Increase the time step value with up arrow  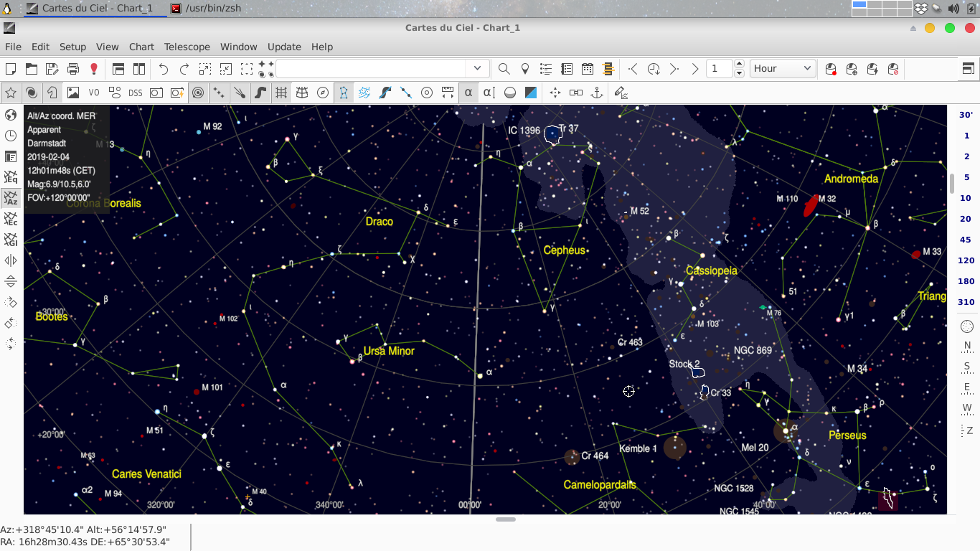[x=739, y=65]
